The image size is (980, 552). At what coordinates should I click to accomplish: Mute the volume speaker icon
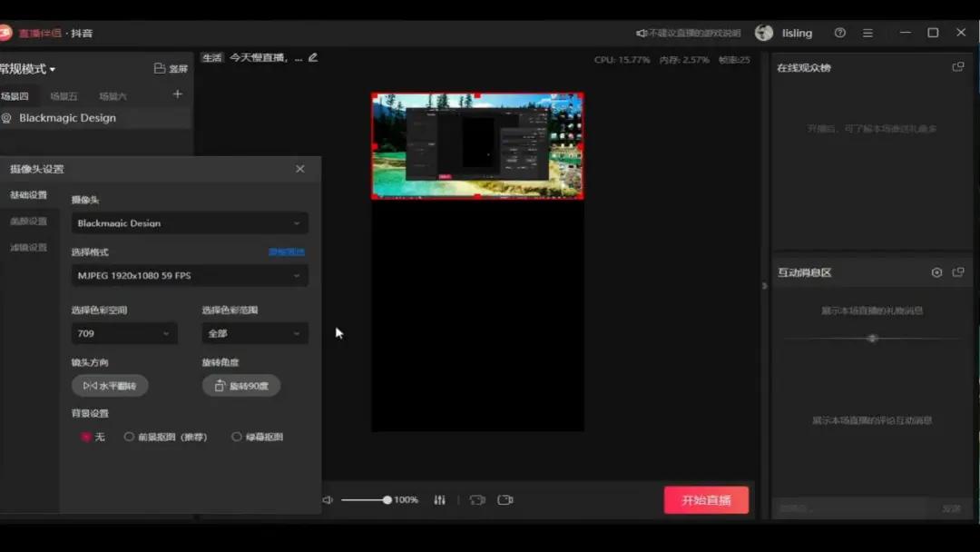point(328,499)
